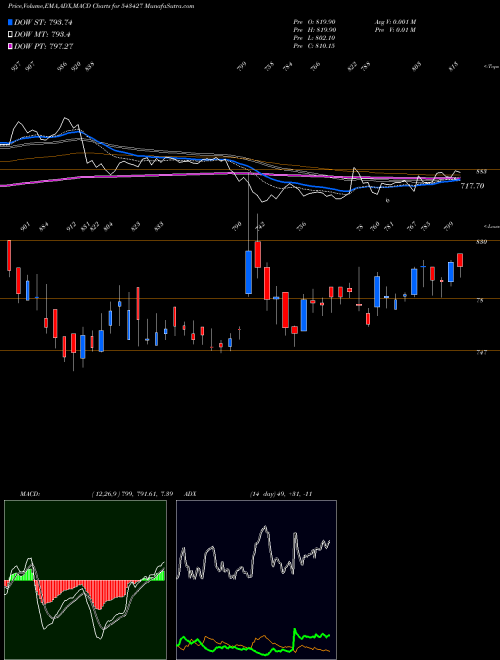Click the magenta DOW PT legend swatch

coord(10,46)
